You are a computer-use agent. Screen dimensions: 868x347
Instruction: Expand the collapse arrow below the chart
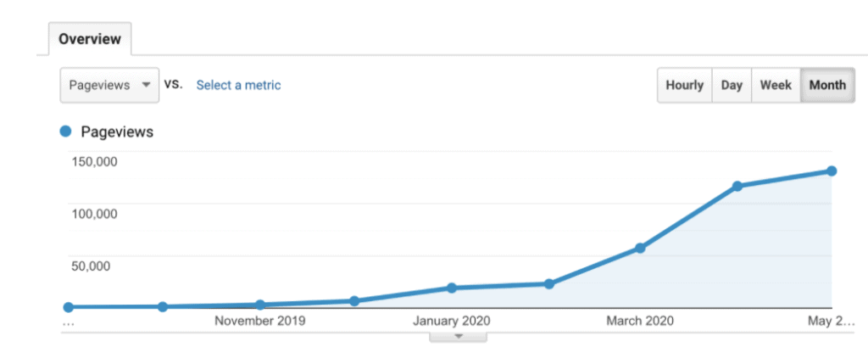point(458,336)
